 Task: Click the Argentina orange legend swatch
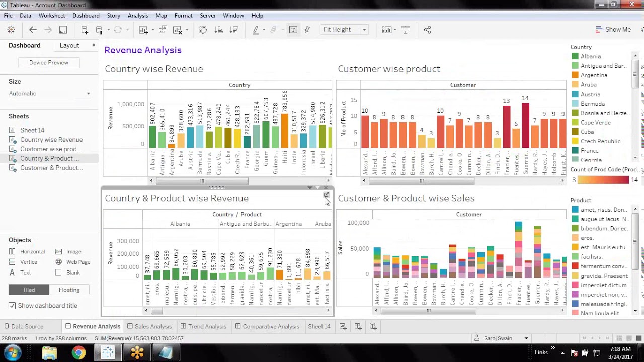(x=575, y=75)
